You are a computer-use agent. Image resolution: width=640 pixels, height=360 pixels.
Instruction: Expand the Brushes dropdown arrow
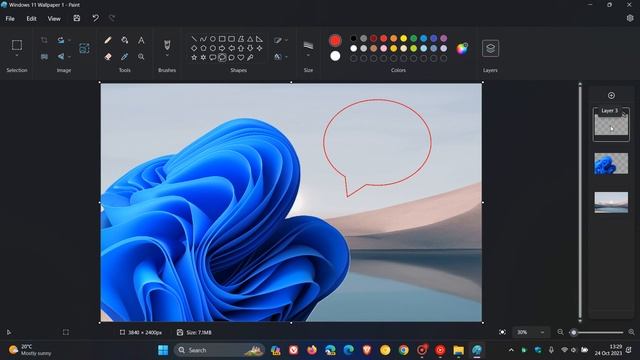167,56
